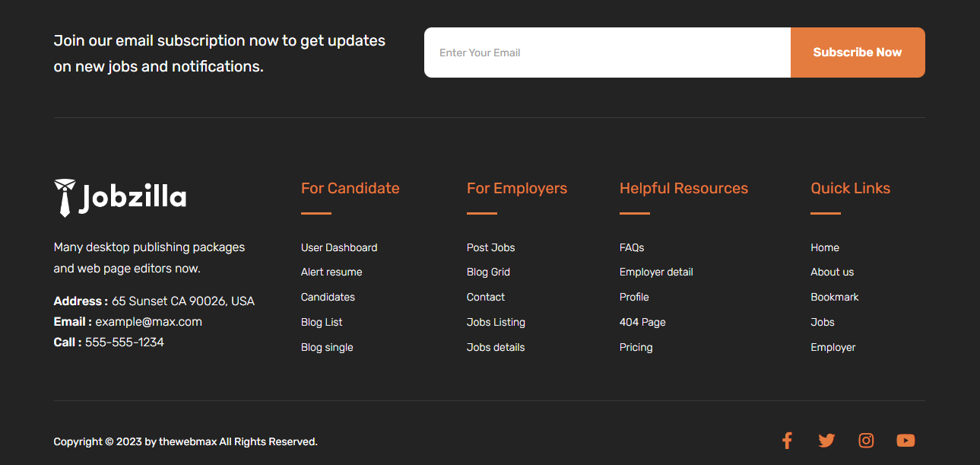Open the 404 Page link
Screen dimensions: 980x465
pos(642,322)
